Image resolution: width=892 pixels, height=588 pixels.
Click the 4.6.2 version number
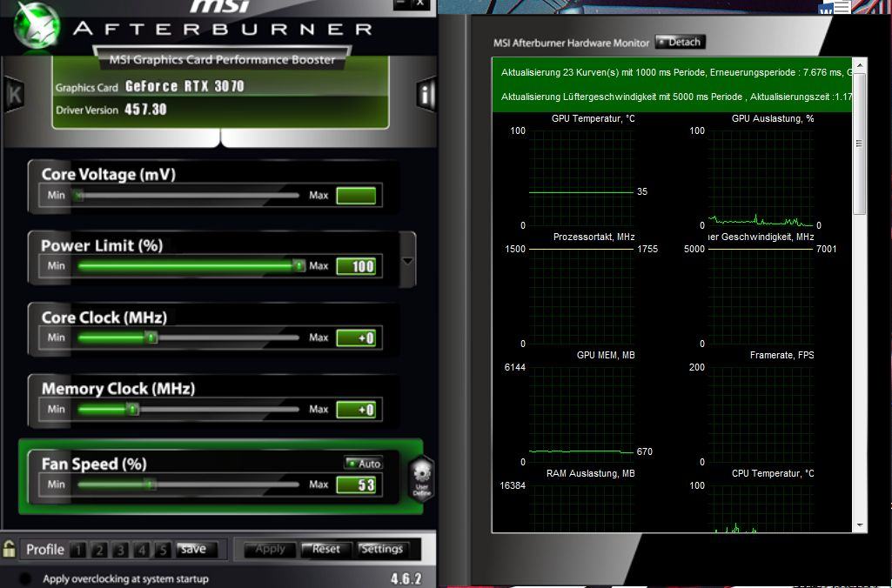click(x=406, y=579)
